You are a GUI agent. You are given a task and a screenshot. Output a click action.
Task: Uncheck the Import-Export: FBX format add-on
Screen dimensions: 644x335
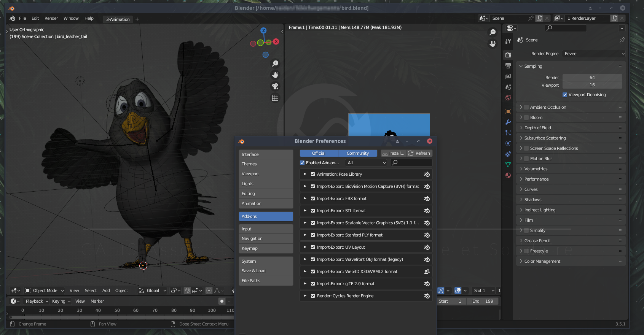pyautogui.click(x=313, y=198)
